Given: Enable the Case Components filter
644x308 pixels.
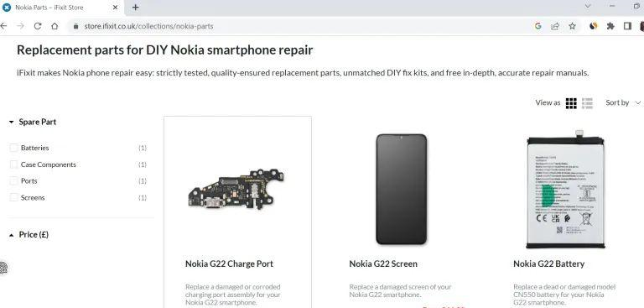Looking at the screenshot, I should pyautogui.click(x=14, y=164).
